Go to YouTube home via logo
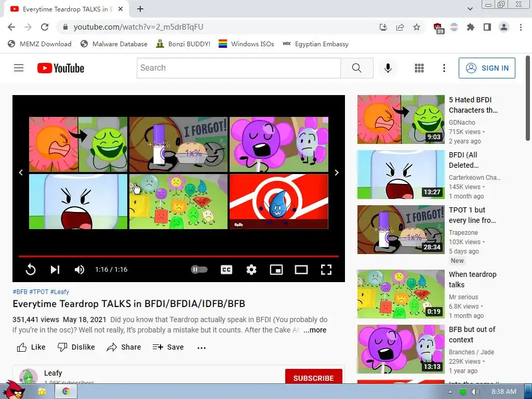This screenshot has width=532, height=399. point(61,68)
